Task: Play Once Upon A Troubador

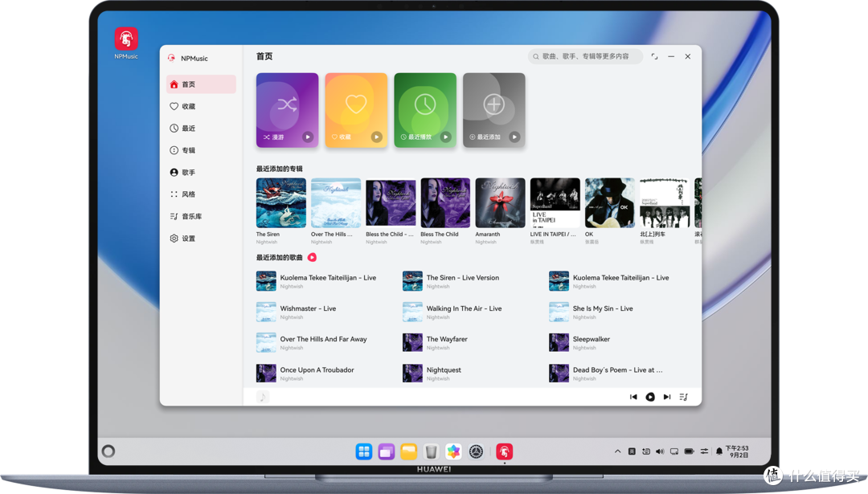Action: coord(323,374)
